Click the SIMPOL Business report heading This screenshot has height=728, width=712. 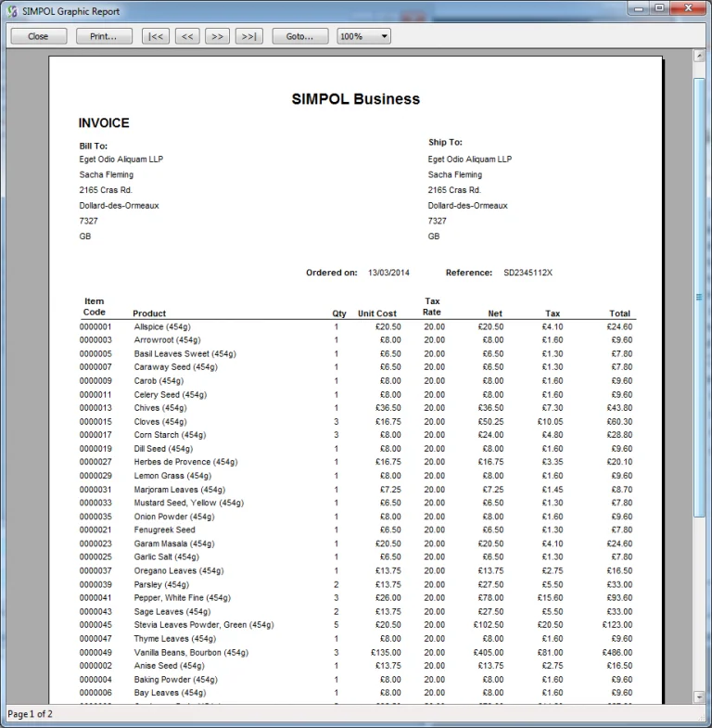pos(355,99)
